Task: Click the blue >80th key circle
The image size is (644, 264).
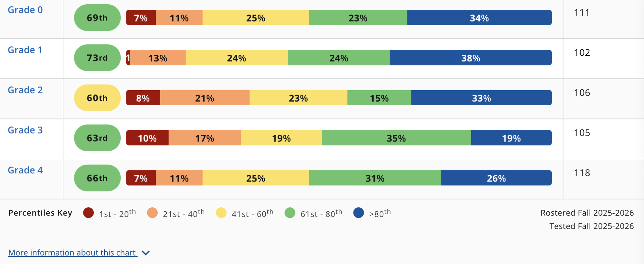Action: (x=359, y=213)
